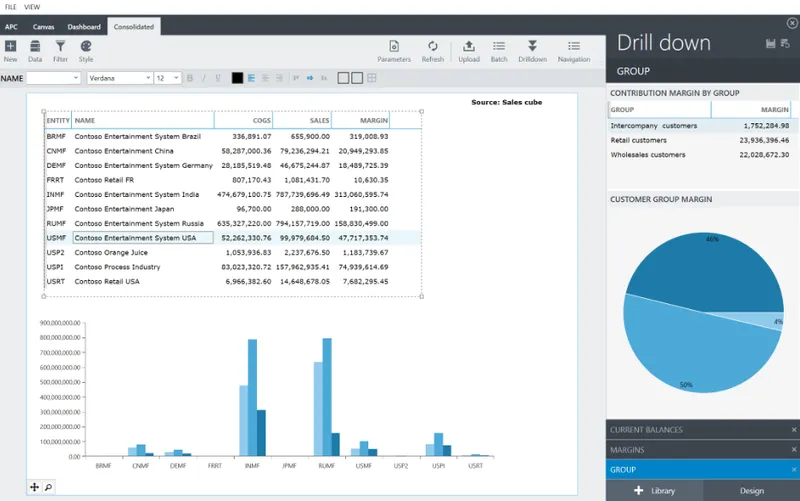
Task: Close the Drill down panel
Action: click(792, 23)
